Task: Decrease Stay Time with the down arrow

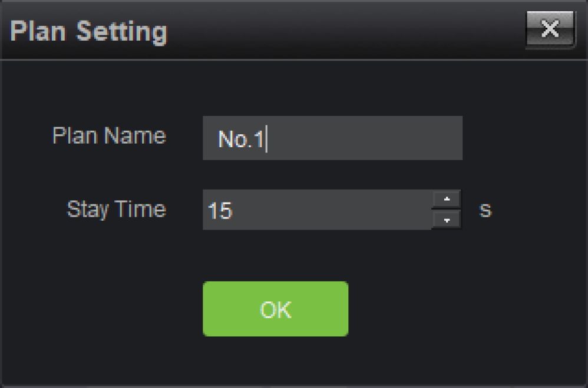Action: 447,220
